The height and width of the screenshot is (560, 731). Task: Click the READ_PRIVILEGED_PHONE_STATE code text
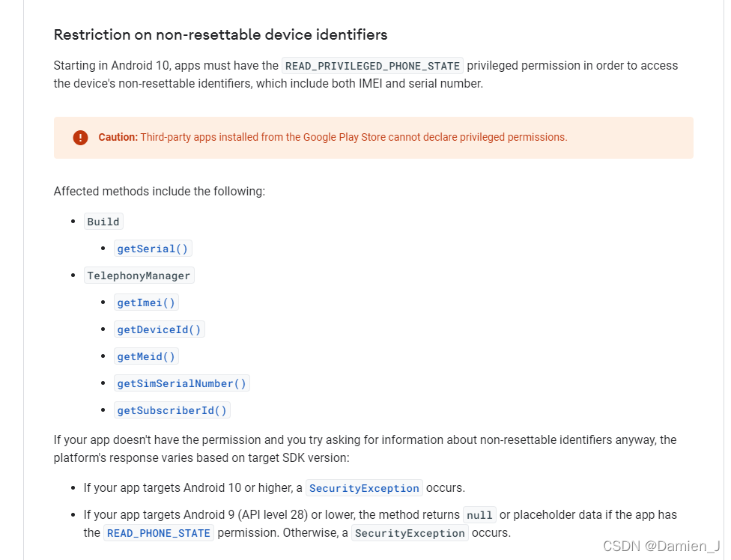point(372,66)
